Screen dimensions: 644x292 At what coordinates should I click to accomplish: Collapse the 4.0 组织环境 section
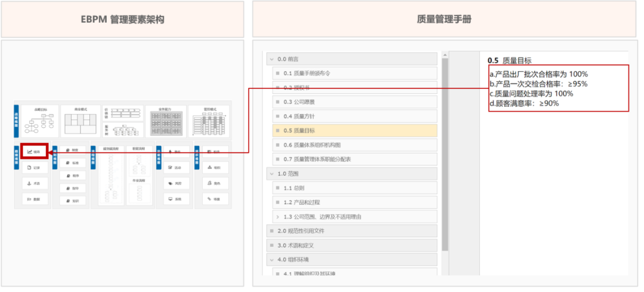click(x=272, y=260)
